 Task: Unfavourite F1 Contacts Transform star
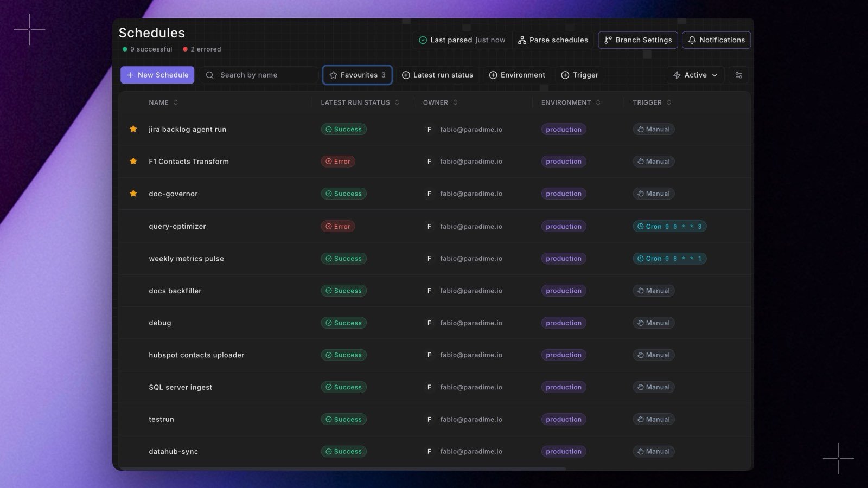pyautogui.click(x=133, y=161)
